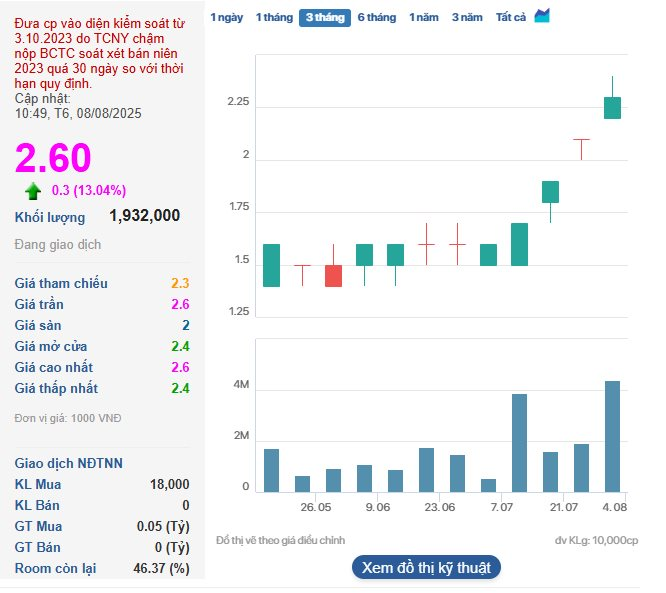This screenshot has height=593, width=666.
Task: Choose the 3 năm chart range
Action: [466, 18]
